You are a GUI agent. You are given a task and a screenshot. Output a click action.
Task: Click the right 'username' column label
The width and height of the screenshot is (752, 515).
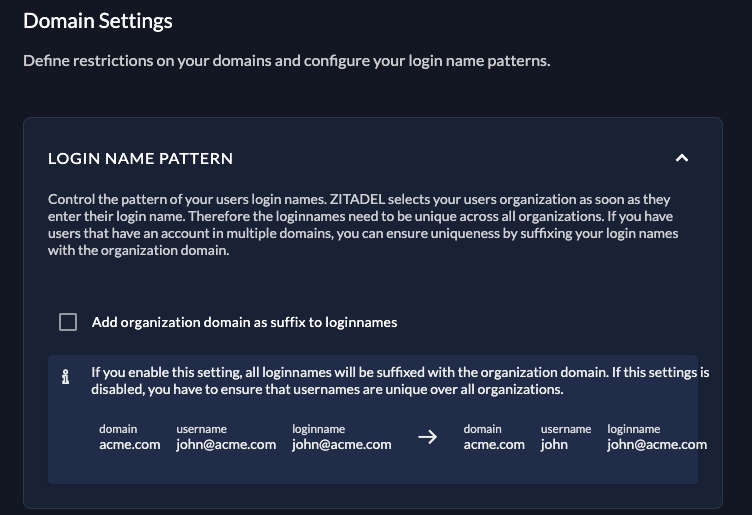click(566, 429)
